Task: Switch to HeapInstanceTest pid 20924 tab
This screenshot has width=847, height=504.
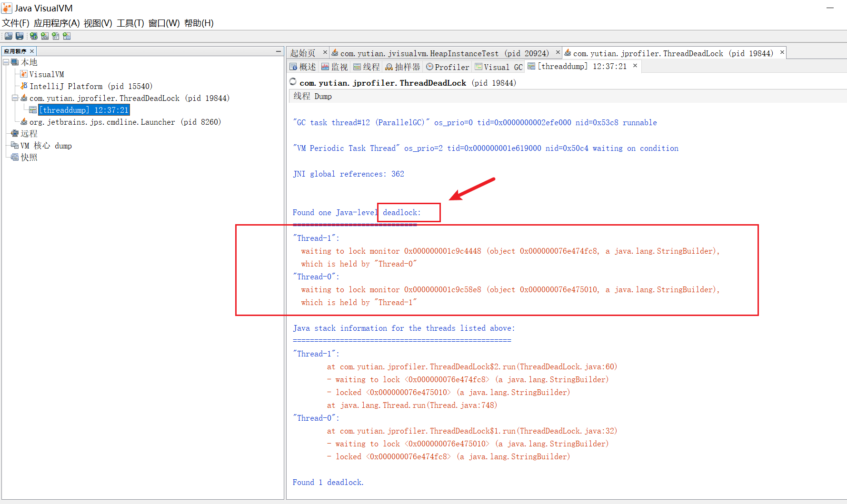Action: click(440, 53)
